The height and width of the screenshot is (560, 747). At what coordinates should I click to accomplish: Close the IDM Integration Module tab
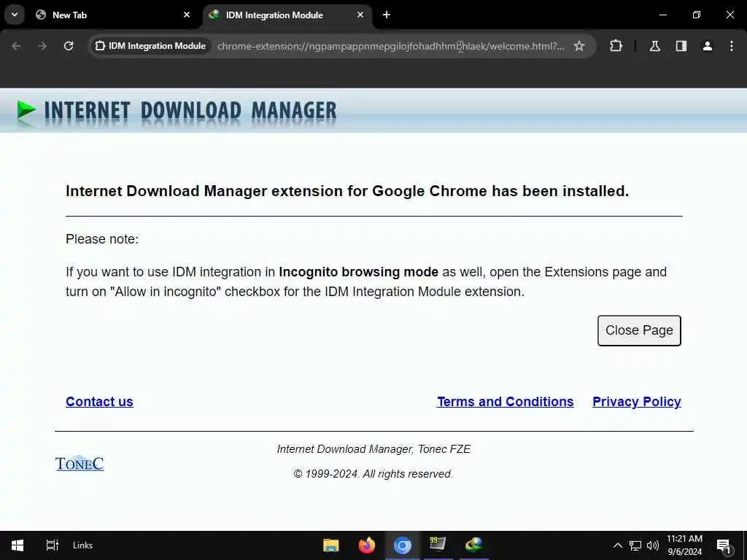click(360, 15)
